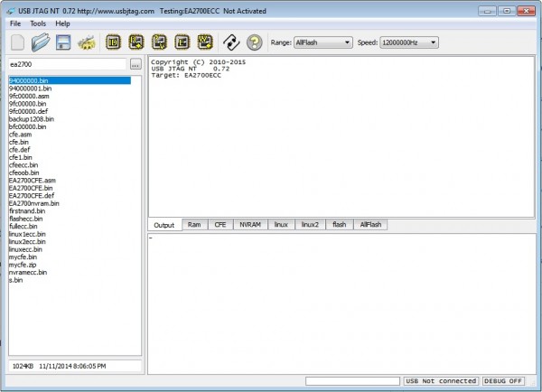Click the New blank document toolbar icon
Image resolution: width=542 pixels, height=392 pixels.
tap(18, 42)
